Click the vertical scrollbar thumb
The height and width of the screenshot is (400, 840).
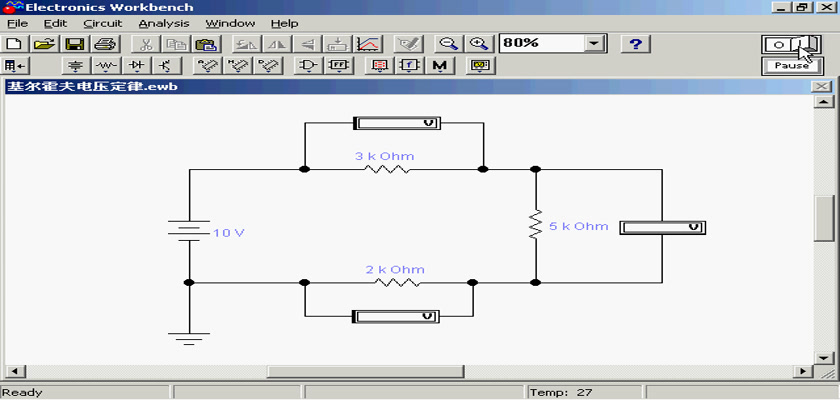[x=823, y=218]
